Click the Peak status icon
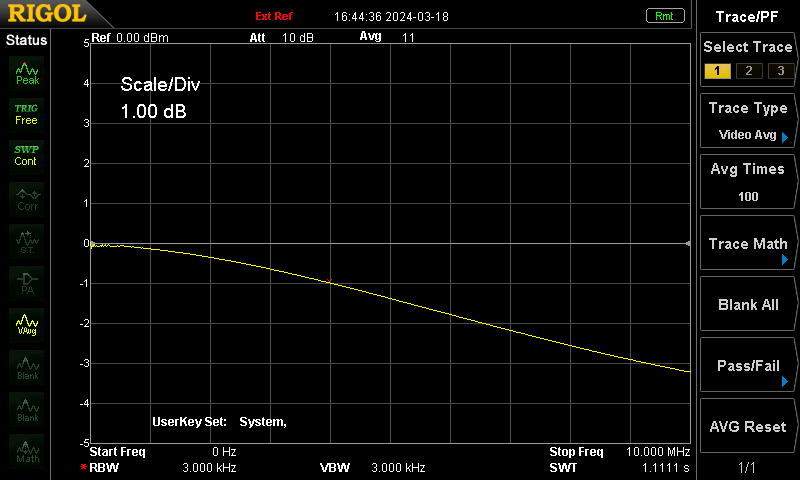This screenshot has height=480, width=800. coord(27,73)
